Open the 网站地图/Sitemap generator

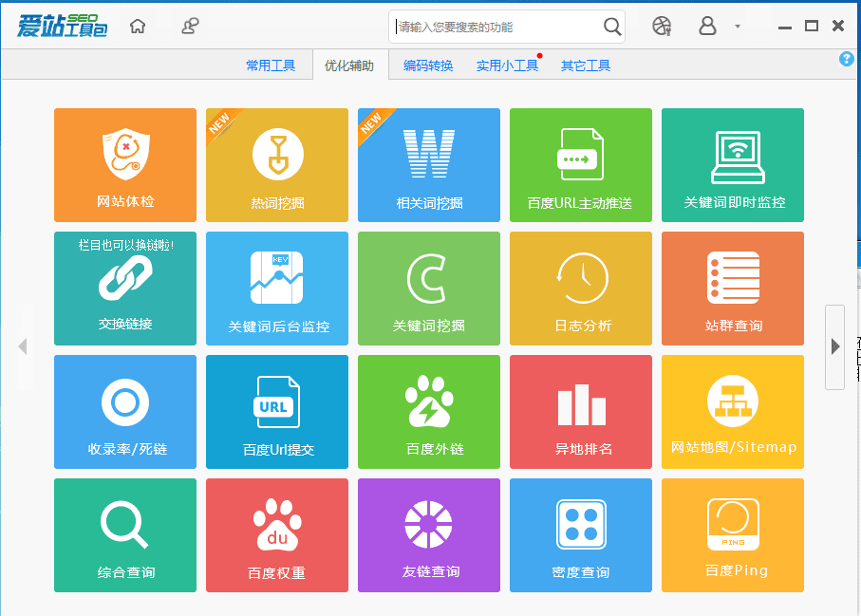pos(733,412)
